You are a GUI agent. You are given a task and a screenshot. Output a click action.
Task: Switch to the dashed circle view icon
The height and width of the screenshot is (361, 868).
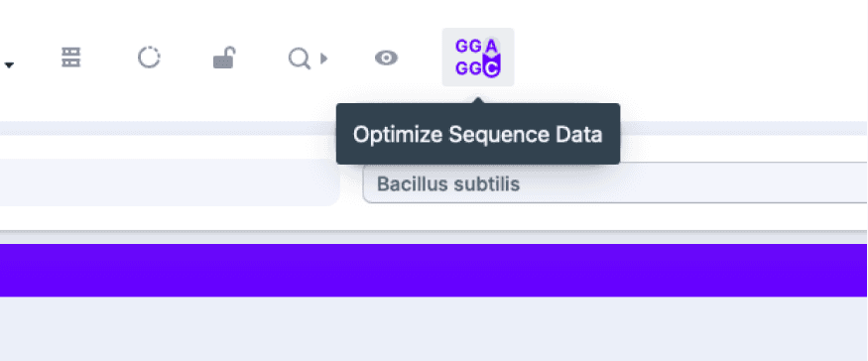pos(149,58)
